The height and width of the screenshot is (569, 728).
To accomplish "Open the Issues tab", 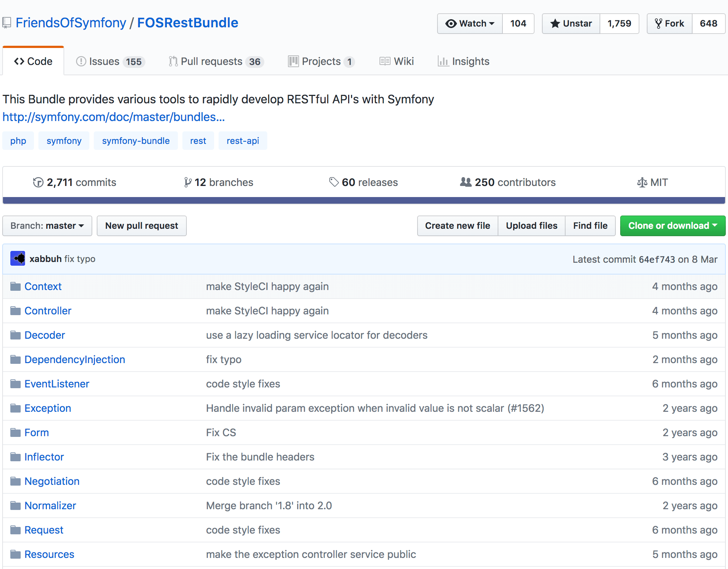I will [110, 61].
